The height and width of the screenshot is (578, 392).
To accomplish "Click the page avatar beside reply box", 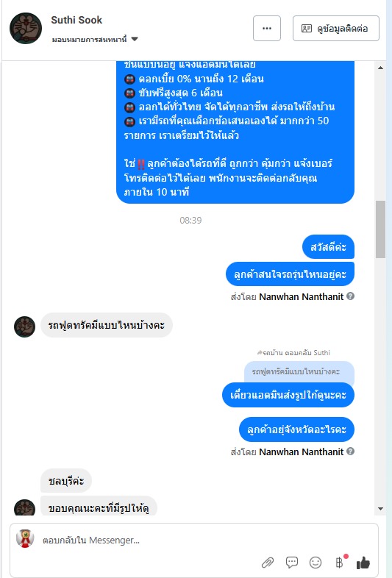I will point(25,539).
